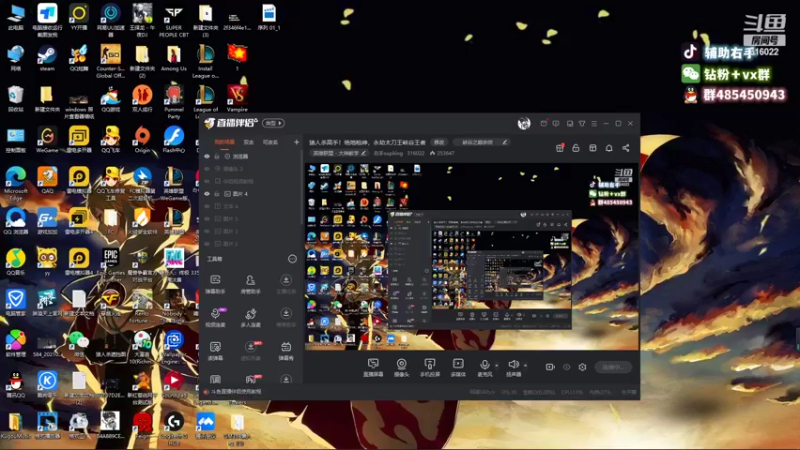Open the toolbox more-options circle icon
The image size is (800, 450).
pyautogui.click(x=292, y=259)
